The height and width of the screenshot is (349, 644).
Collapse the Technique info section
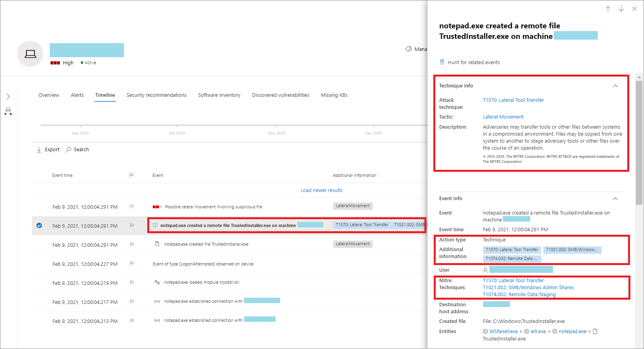click(615, 86)
